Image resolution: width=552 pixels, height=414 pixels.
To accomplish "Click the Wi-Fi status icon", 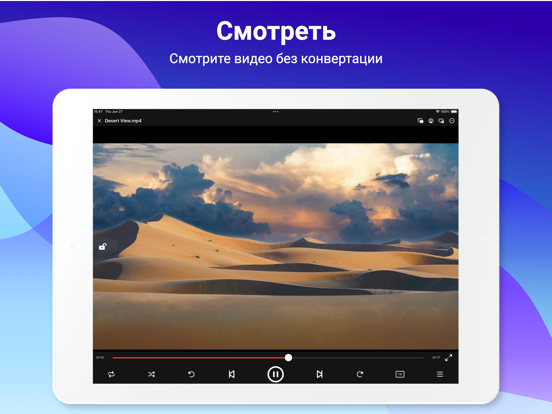I will (438, 112).
